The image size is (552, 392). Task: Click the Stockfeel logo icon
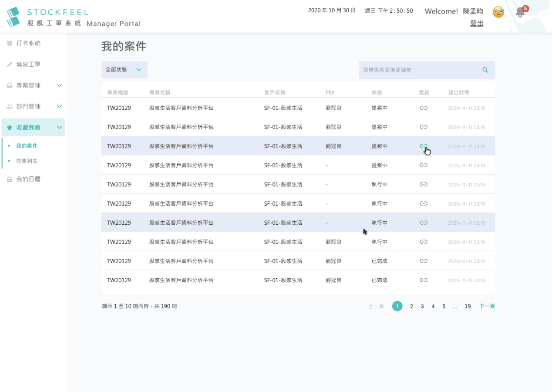tap(14, 17)
